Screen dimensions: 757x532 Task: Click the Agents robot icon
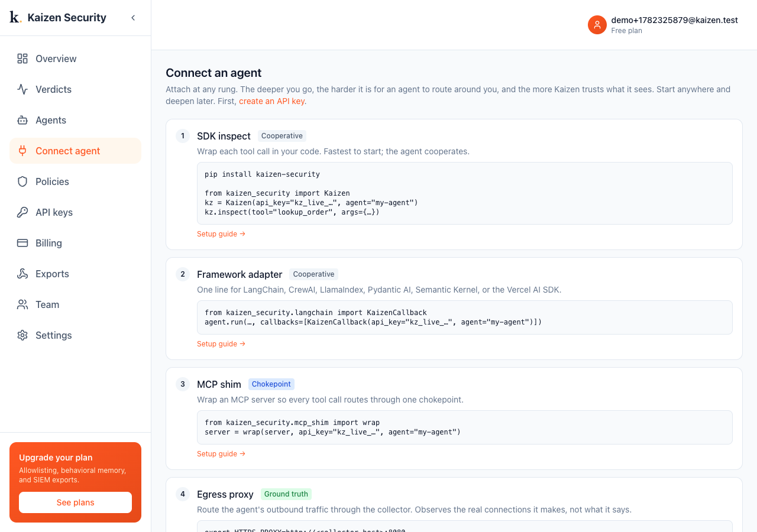coord(22,120)
